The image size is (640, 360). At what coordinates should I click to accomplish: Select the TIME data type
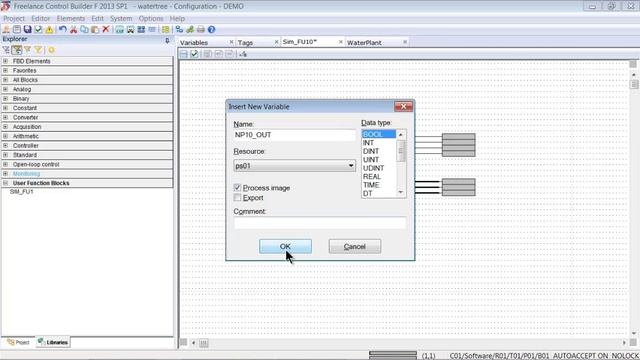click(x=371, y=185)
